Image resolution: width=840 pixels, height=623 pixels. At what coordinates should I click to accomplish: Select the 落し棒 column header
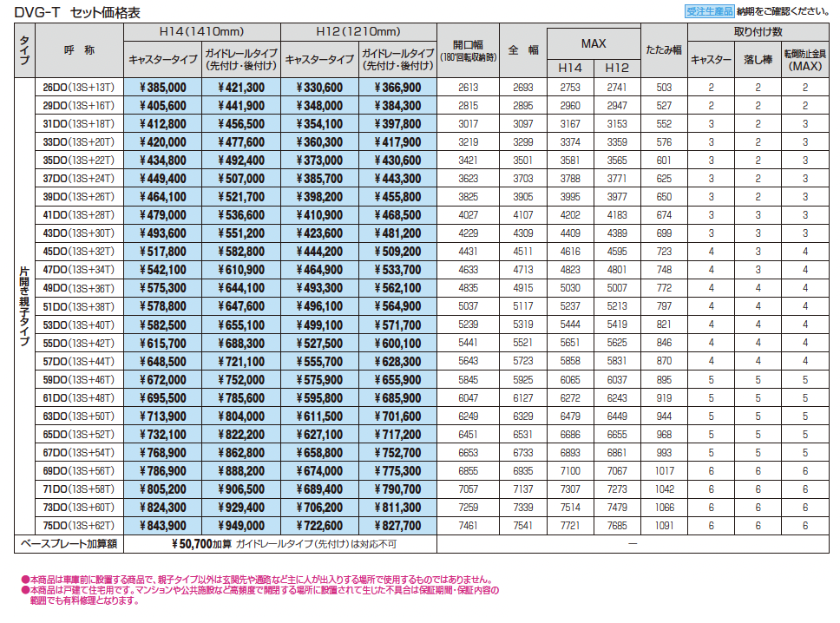[x=758, y=60]
